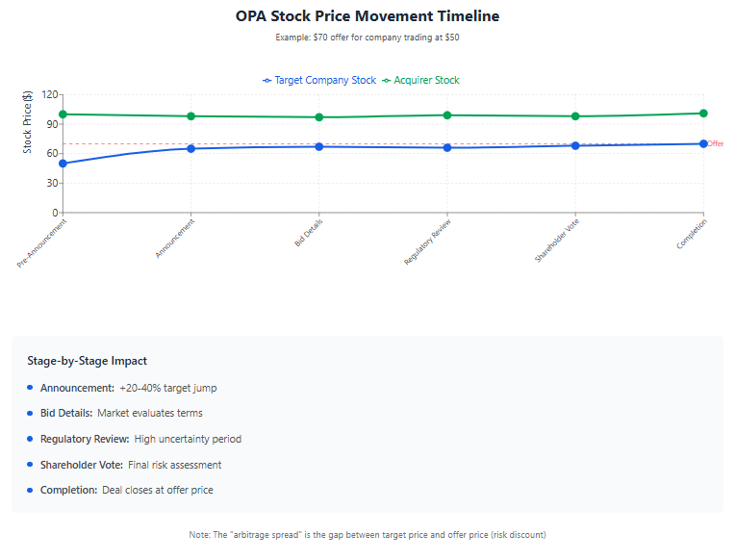The image size is (736, 560).
Task: Click the green Shareholder Vote acquirer point
Action: (x=575, y=116)
